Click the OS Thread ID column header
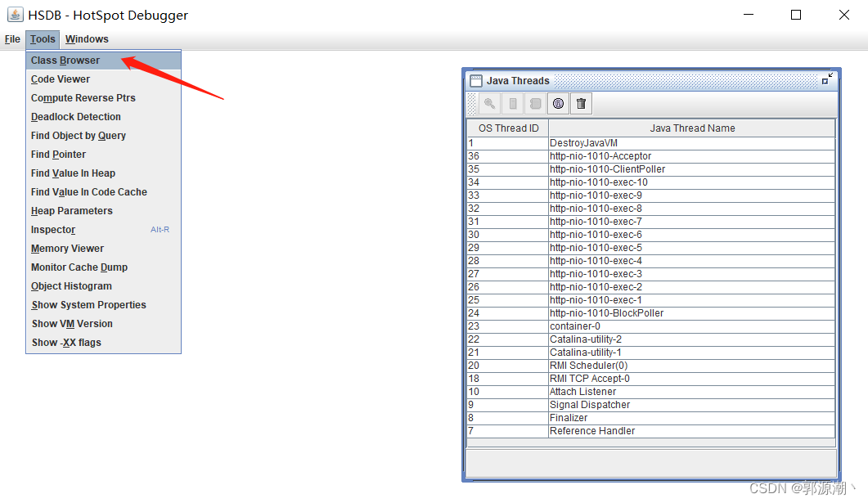This screenshot has height=503, width=868. click(508, 128)
